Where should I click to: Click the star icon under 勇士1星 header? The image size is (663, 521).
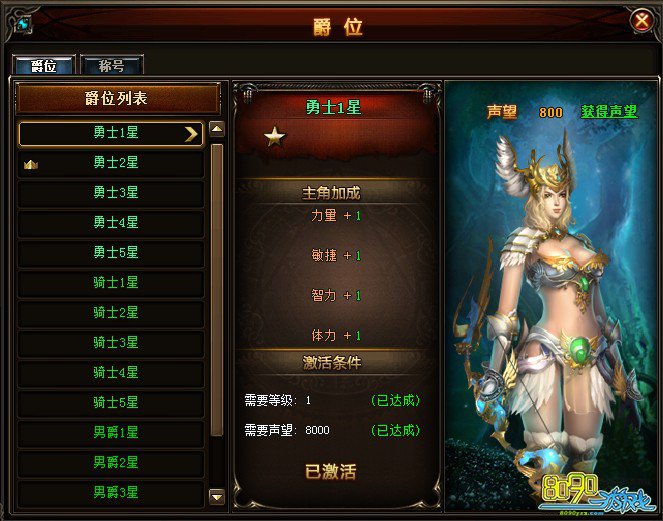274,137
